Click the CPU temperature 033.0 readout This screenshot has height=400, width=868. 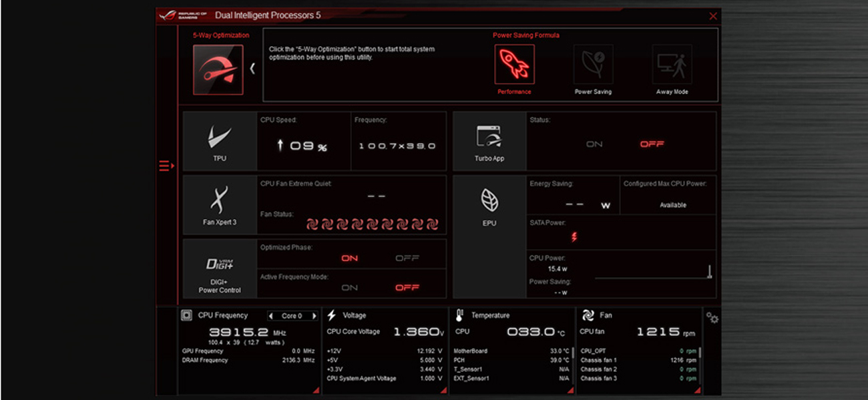tap(535, 332)
